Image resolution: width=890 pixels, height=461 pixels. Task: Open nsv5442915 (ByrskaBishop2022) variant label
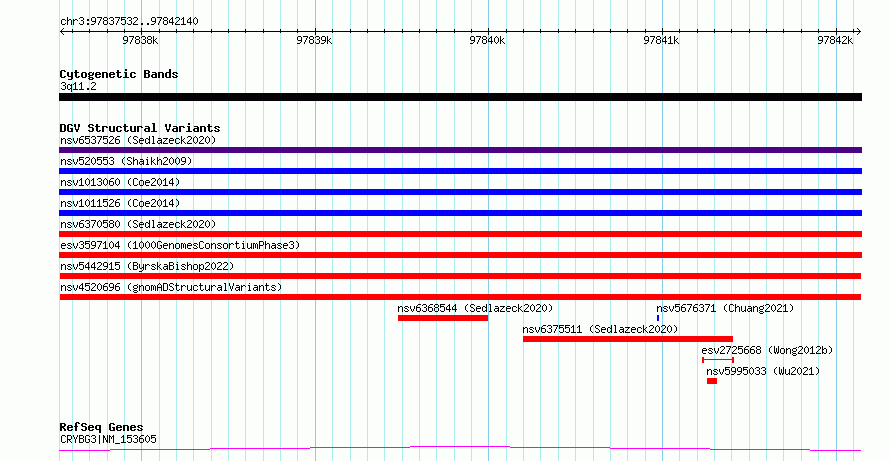[x=147, y=266]
